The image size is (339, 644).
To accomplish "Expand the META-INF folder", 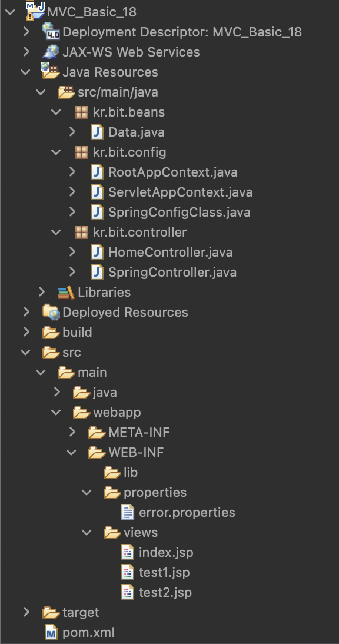I will [x=72, y=432].
